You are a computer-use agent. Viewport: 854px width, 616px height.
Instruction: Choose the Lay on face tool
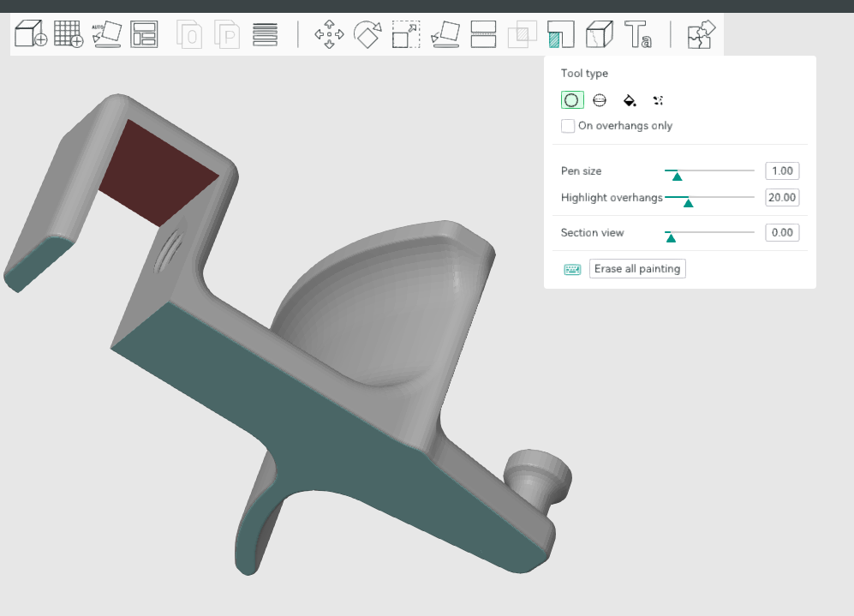pyautogui.click(x=445, y=35)
